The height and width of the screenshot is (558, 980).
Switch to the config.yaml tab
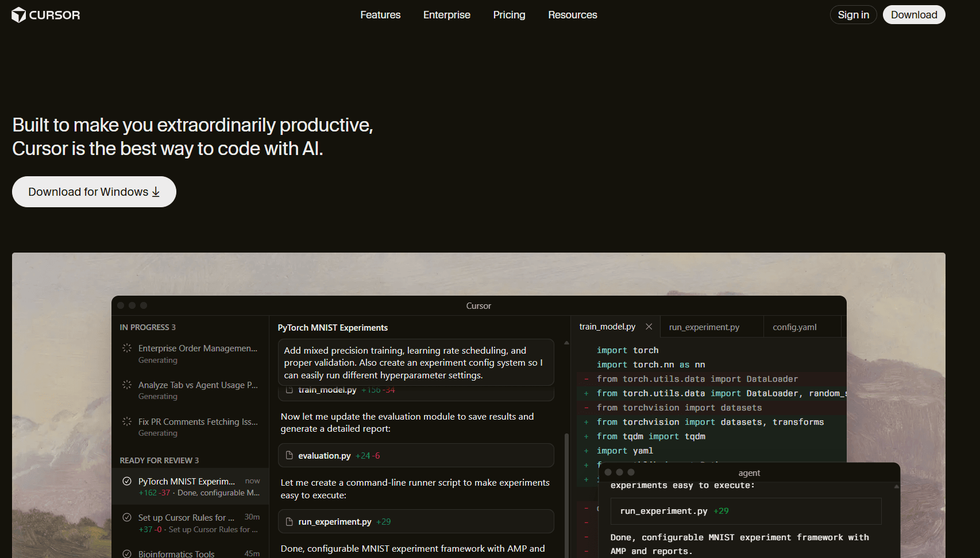click(794, 327)
